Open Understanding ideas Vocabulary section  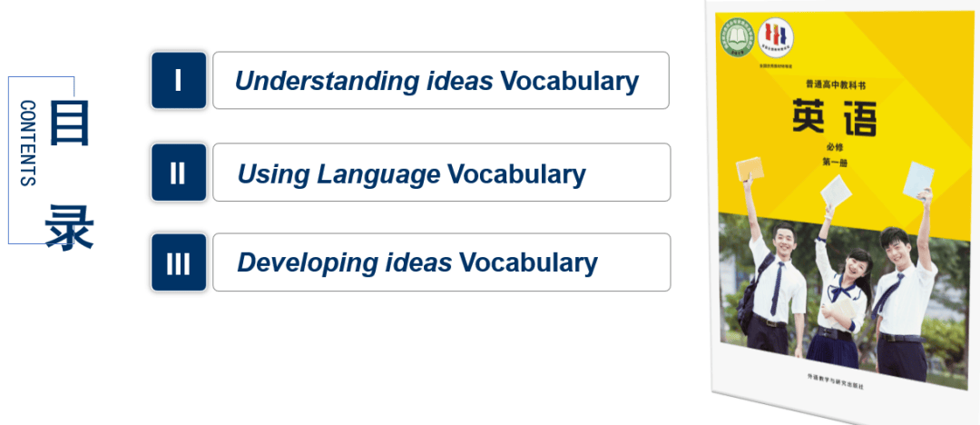(441, 80)
